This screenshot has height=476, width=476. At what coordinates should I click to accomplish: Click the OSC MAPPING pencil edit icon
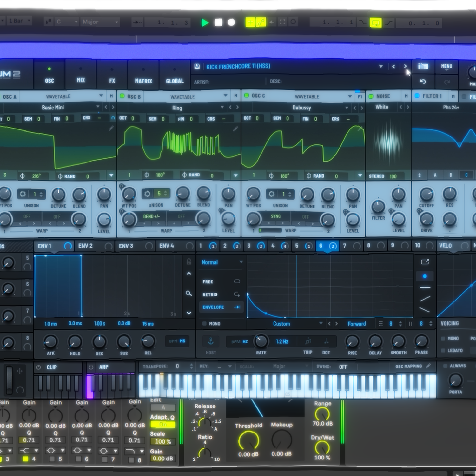pos(428,366)
